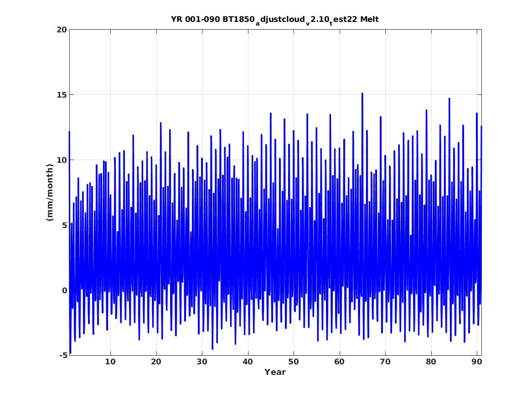532x399 pixels.
Task: Click the blue melt peak near year 84
Action: (x=449, y=99)
